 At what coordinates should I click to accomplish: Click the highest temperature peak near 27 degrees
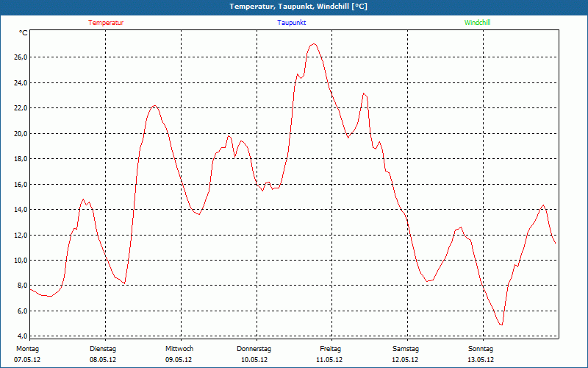point(314,44)
